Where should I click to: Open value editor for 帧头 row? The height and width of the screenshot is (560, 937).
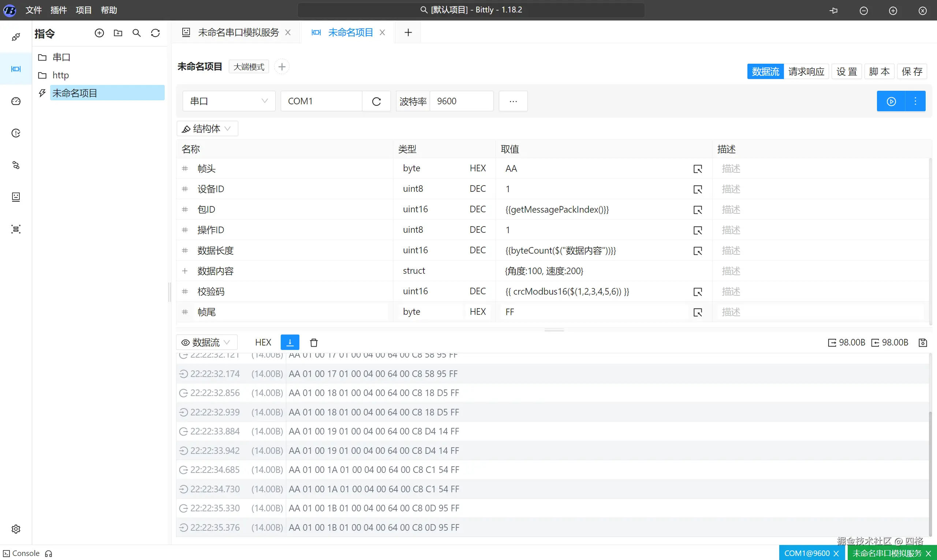coord(697,169)
